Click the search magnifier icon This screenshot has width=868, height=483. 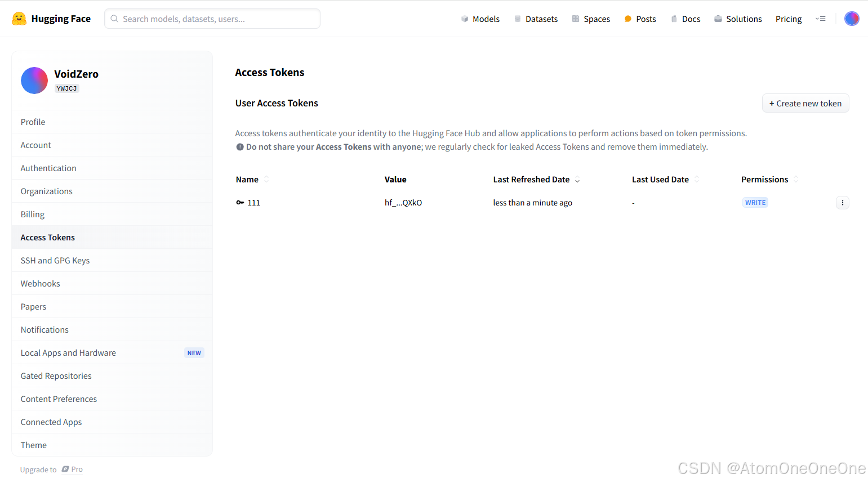[114, 19]
